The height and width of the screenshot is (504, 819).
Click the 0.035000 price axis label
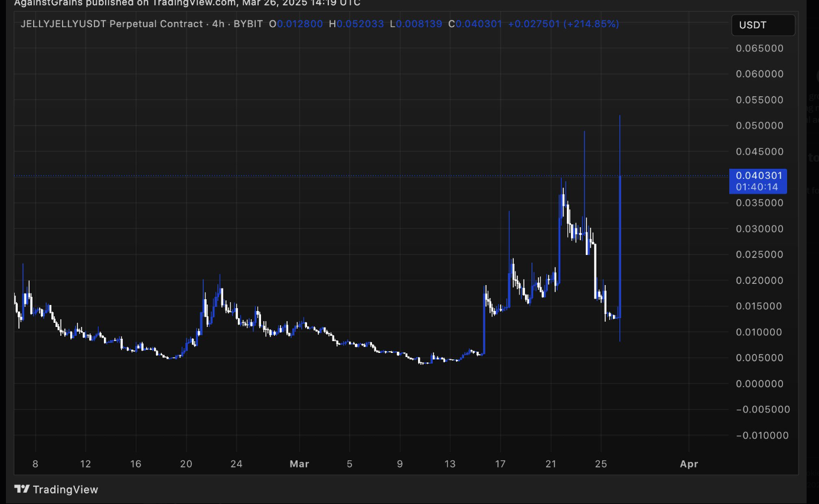pos(759,203)
